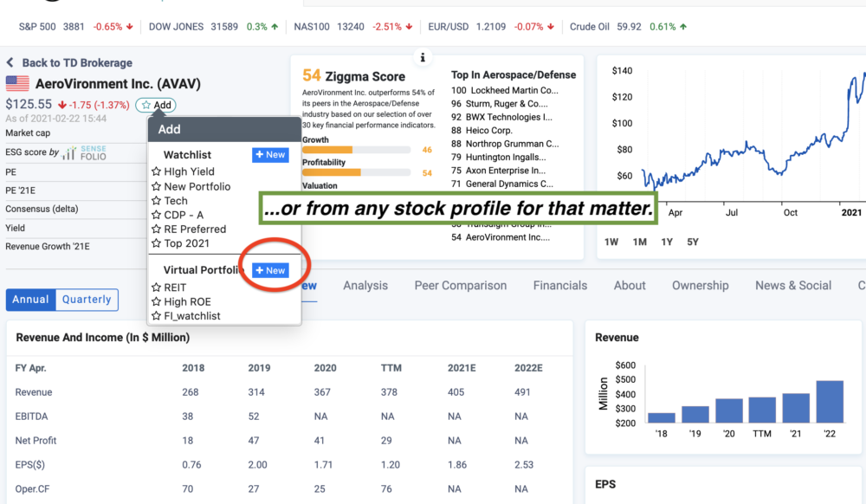Image resolution: width=866 pixels, height=504 pixels.
Task: Click the Revenue Growth '21E metric label
Action: [x=48, y=246]
